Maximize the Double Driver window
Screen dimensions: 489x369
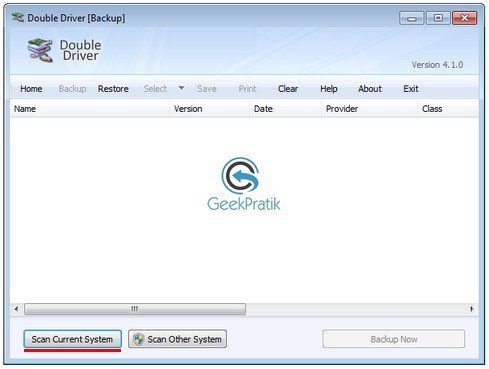point(438,18)
